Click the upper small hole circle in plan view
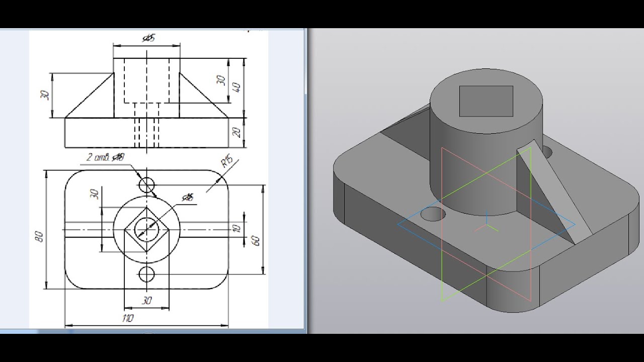The image size is (644, 362). [x=147, y=186]
